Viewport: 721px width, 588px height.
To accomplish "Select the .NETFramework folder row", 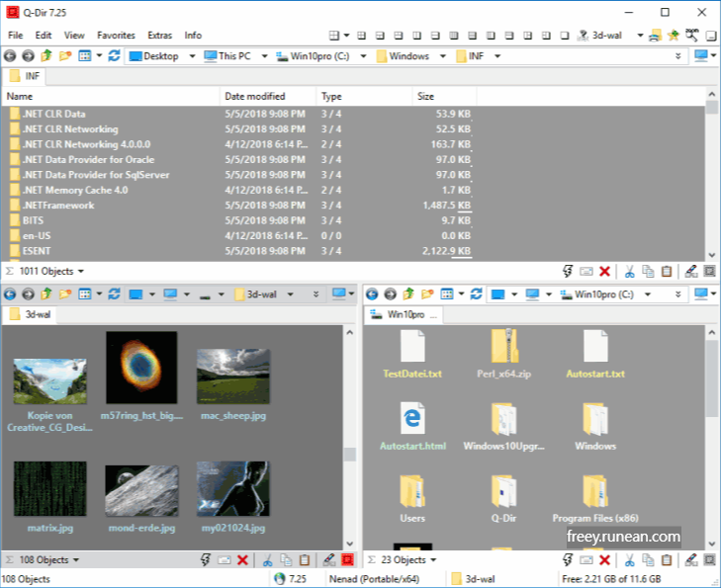I will pyautogui.click(x=353, y=206).
